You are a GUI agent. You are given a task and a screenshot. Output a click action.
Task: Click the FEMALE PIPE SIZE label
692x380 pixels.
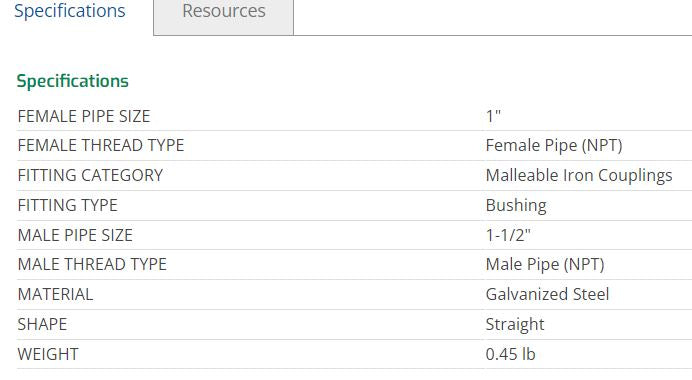[84, 117]
